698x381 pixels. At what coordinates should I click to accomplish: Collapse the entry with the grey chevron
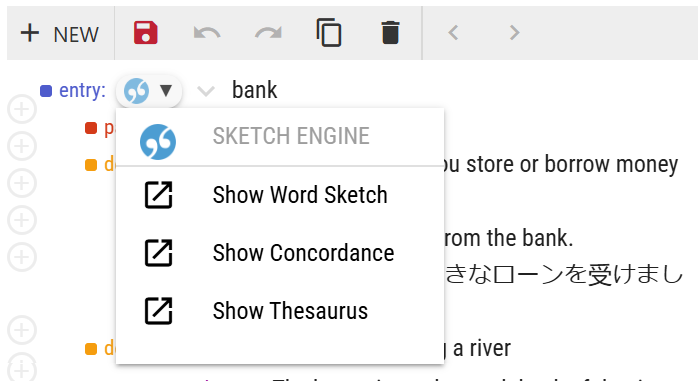coord(206,91)
